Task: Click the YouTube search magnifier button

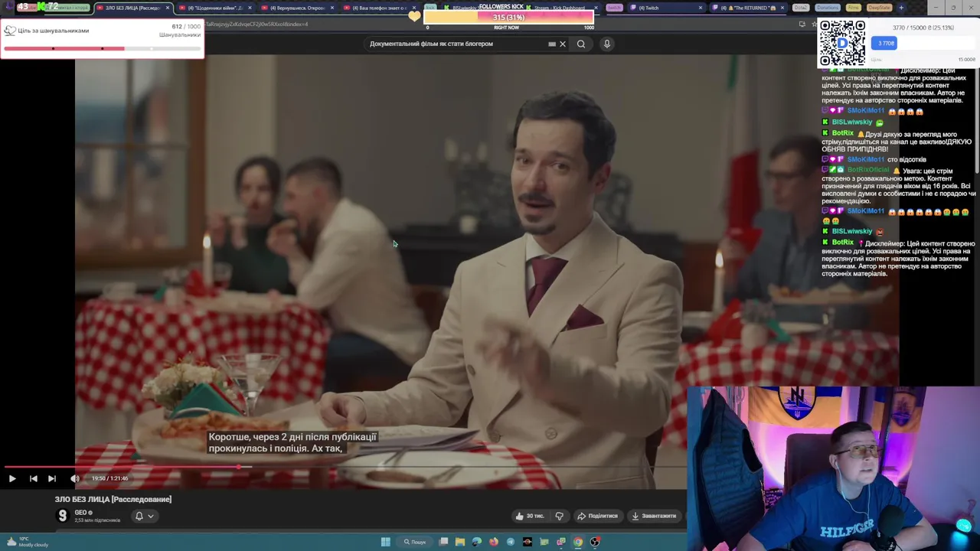Action: (581, 44)
